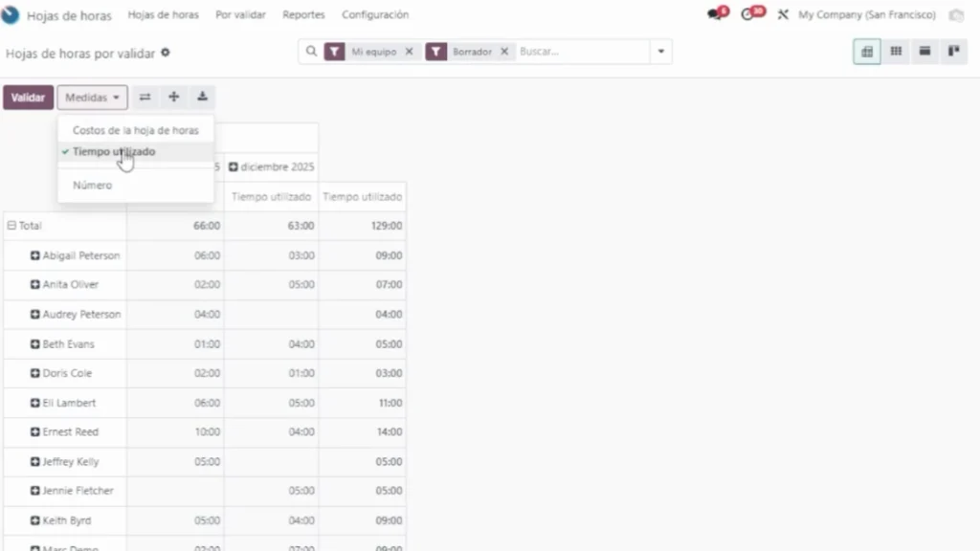Open the Reportes menu
Image resolution: width=980 pixels, height=551 pixels.
[303, 15]
